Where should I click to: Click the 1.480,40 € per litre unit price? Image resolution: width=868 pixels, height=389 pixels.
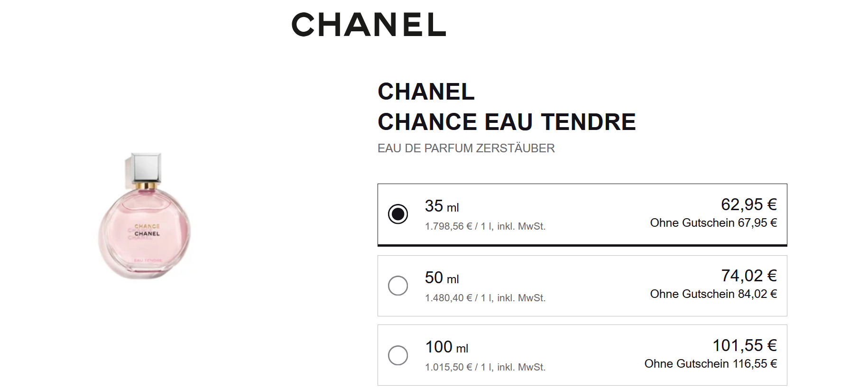point(485,298)
